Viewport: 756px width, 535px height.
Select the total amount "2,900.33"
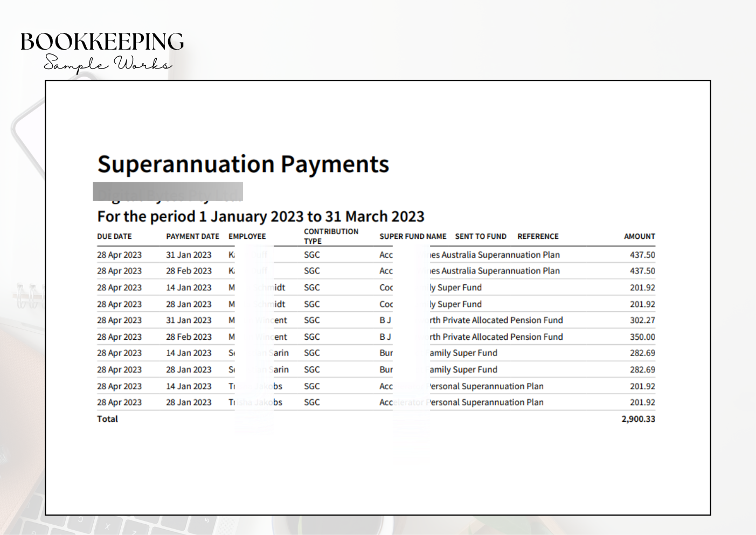coord(639,419)
